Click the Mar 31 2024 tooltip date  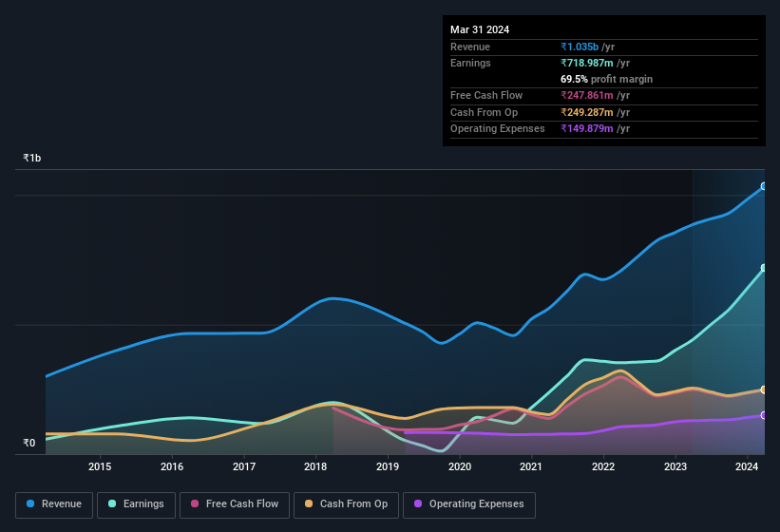[480, 29]
